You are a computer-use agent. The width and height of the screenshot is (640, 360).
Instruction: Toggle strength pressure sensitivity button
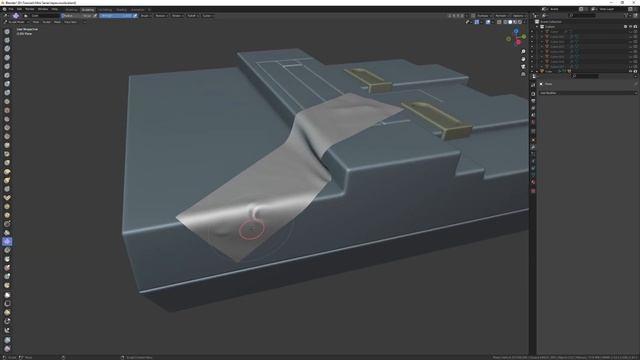tap(135, 16)
